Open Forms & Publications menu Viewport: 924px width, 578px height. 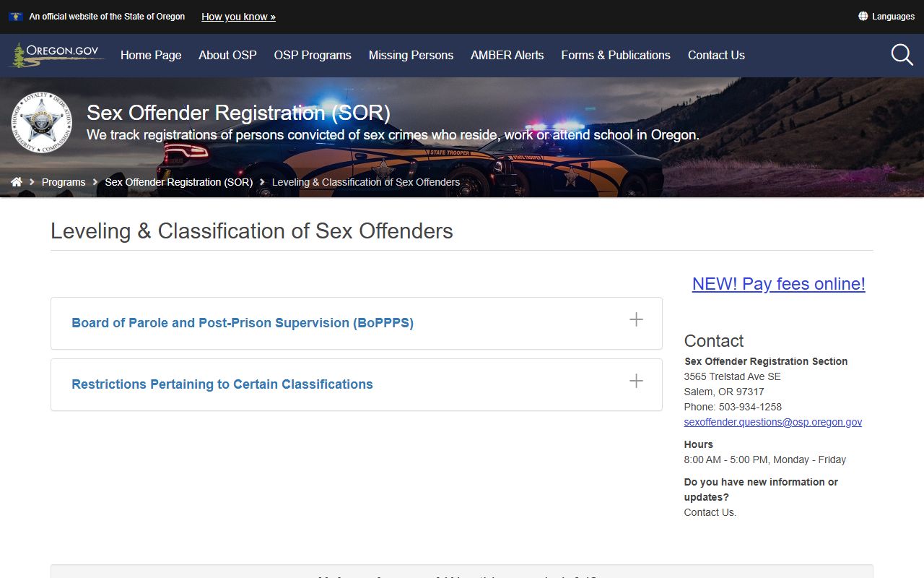pyautogui.click(x=616, y=55)
